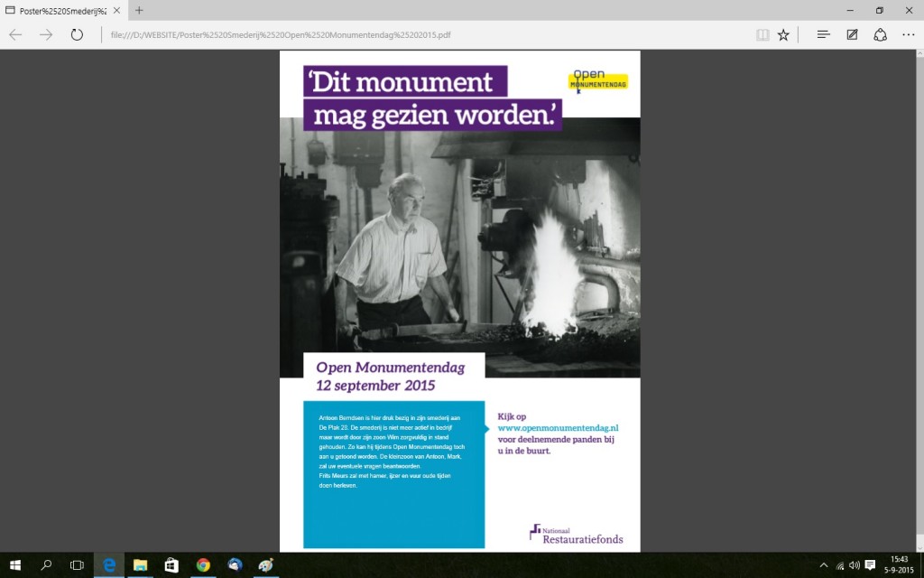
Task: Open the Action Center notifications icon
Action: (871, 565)
